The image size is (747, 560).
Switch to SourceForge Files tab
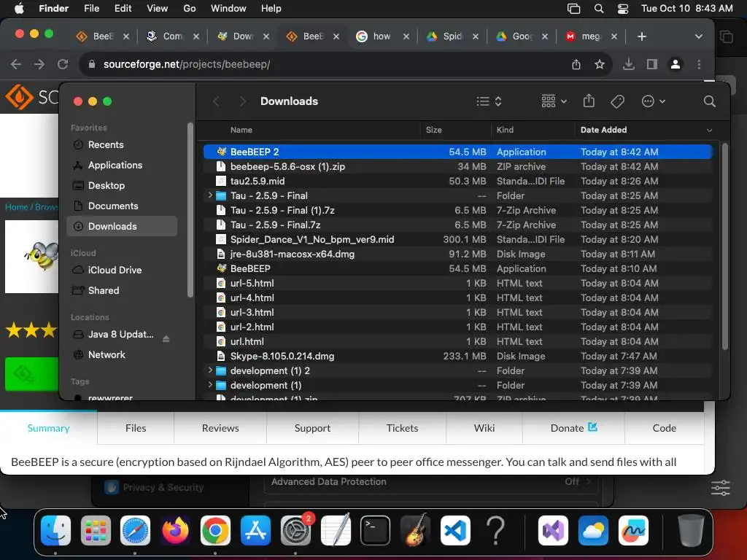[136, 428]
